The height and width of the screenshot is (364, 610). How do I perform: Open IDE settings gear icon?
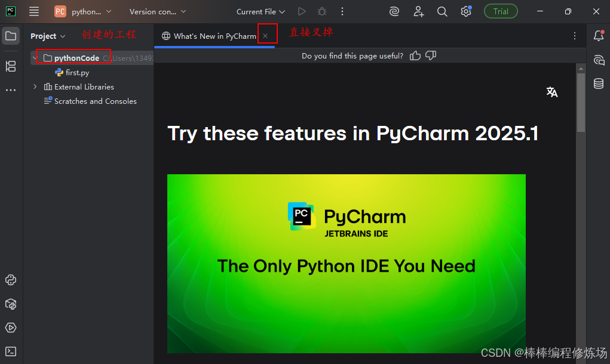[x=466, y=11]
